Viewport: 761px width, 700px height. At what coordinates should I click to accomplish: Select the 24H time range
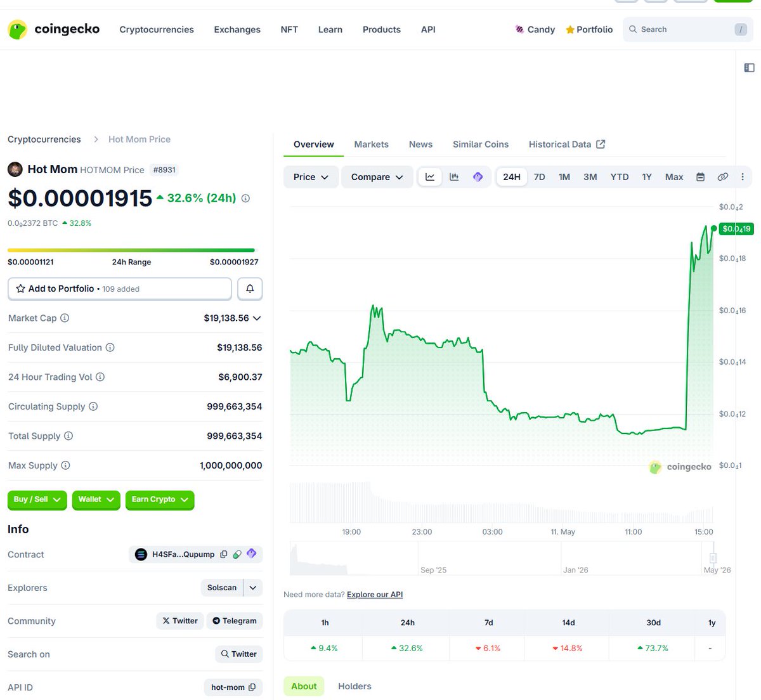[x=512, y=177]
